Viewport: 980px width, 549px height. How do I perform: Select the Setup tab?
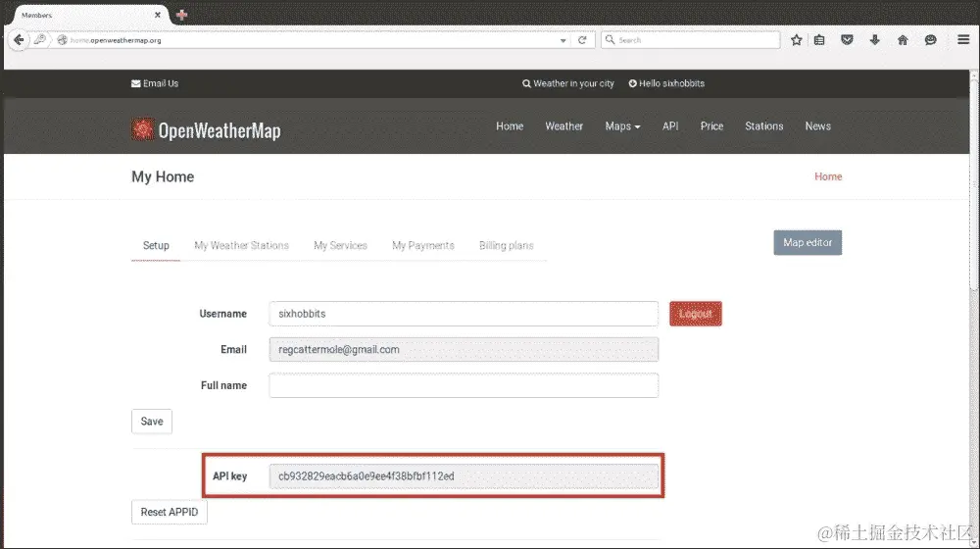point(156,246)
